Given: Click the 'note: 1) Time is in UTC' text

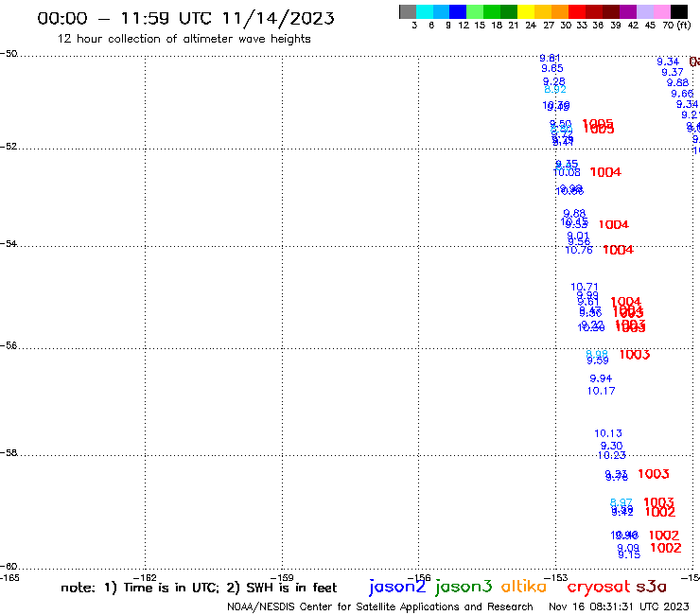Looking at the screenshot, I should coord(140,588).
